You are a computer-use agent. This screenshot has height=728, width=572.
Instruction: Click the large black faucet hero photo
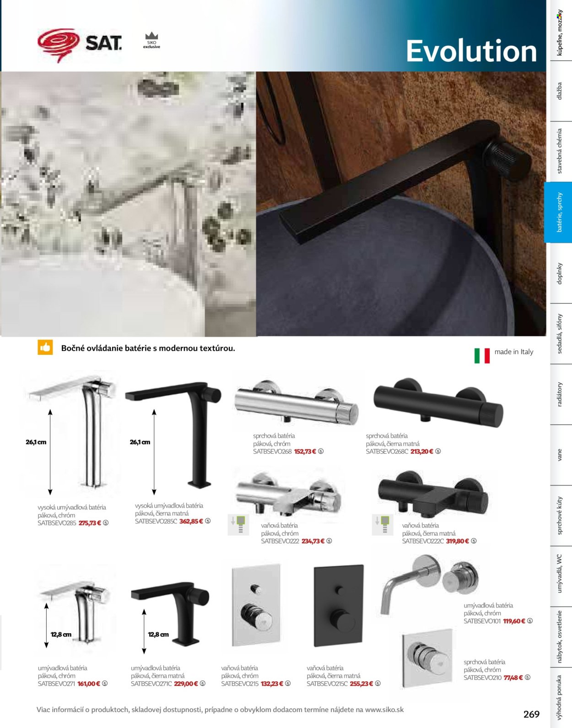(x=401, y=204)
